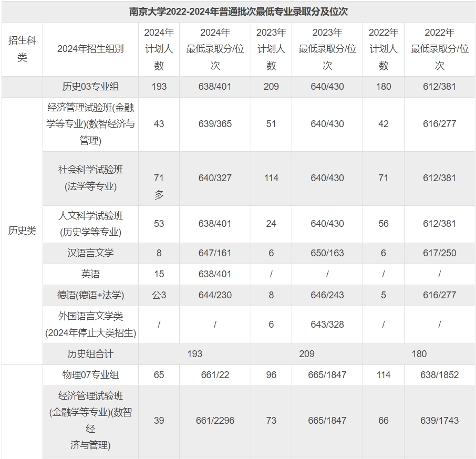This screenshot has height=459, width=476.
Task: Click the 53 plan count cell
Action: pos(159,224)
